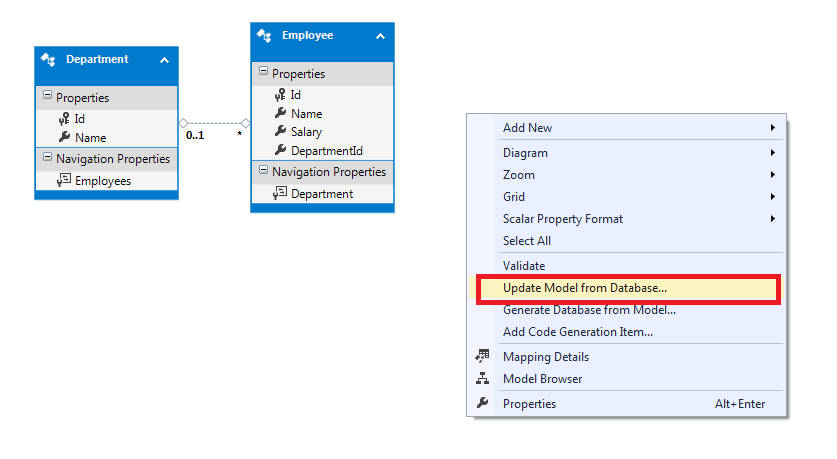This screenshot has width=837, height=459.
Task: Collapse the Employee entity with chevron
Action: [381, 36]
